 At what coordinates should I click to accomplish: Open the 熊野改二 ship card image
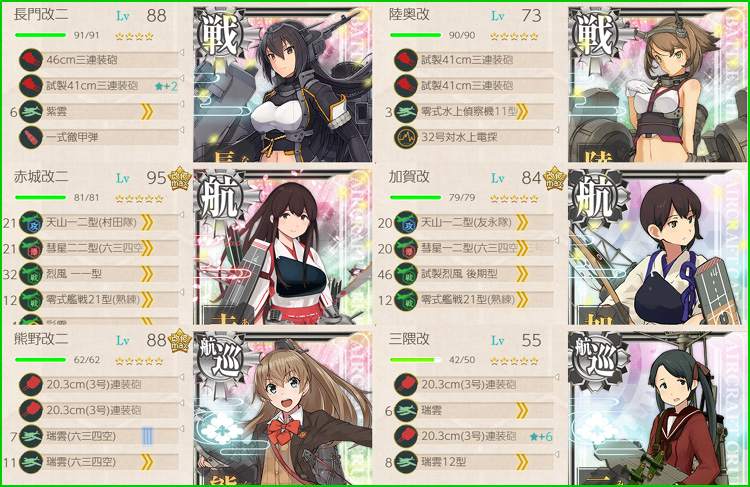coord(282,408)
